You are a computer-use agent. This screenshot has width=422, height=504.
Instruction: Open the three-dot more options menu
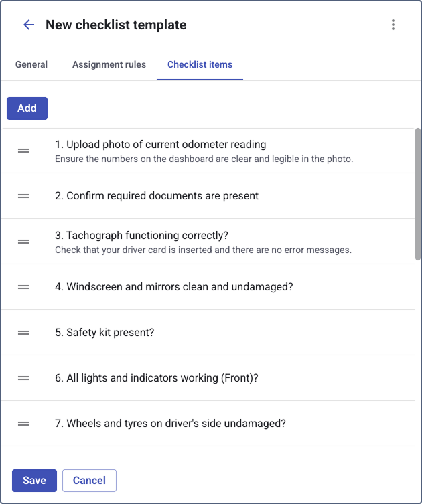(393, 25)
